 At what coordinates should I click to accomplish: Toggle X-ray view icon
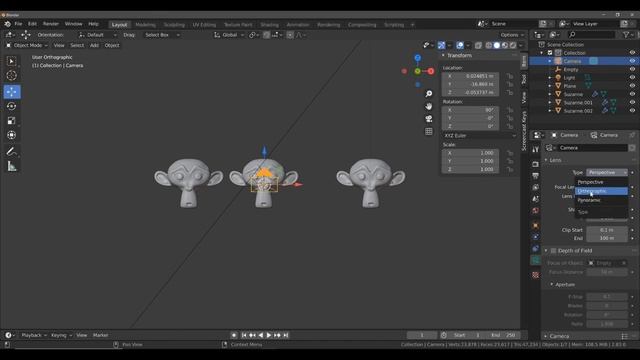coord(478,45)
